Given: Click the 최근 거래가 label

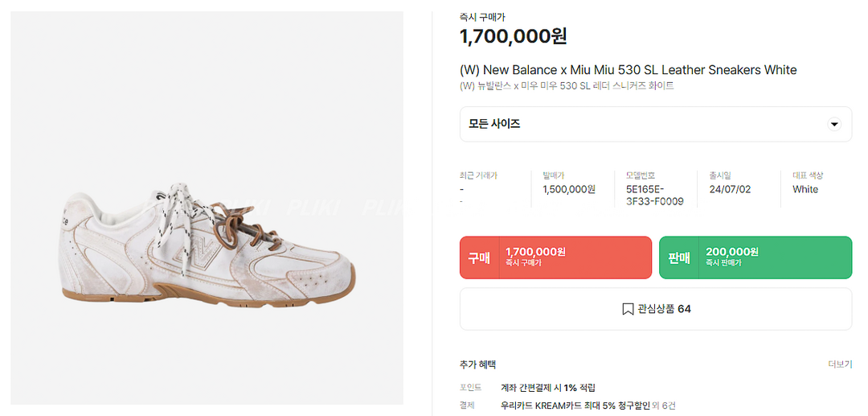Looking at the screenshot, I should [x=478, y=175].
